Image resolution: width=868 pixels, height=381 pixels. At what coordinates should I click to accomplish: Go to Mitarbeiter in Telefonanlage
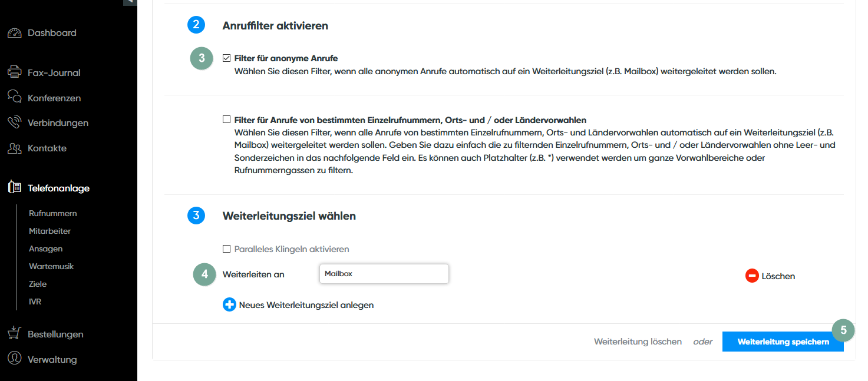point(49,231)
